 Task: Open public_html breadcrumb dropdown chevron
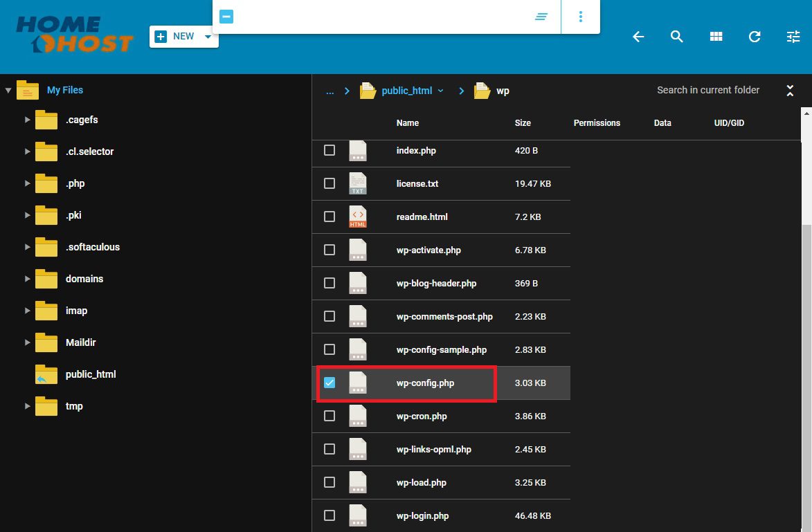[441, 91]
